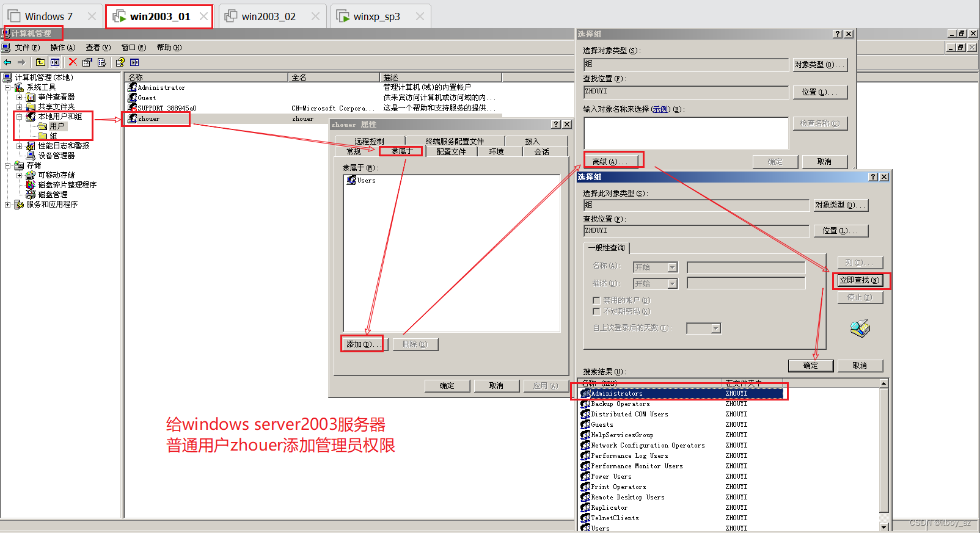The width and height of the screenshot is (980, 533).
Task: Select 磁盘管理 icon in the tree
Action: (x=31, y=195)
